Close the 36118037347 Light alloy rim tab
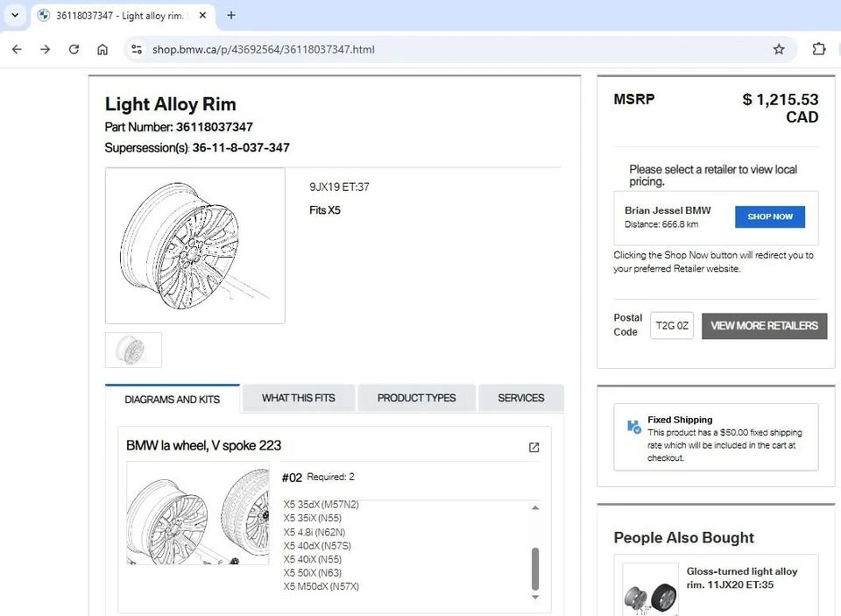Image resolution: width=841 pixels, height=616 pixels. 202,16
